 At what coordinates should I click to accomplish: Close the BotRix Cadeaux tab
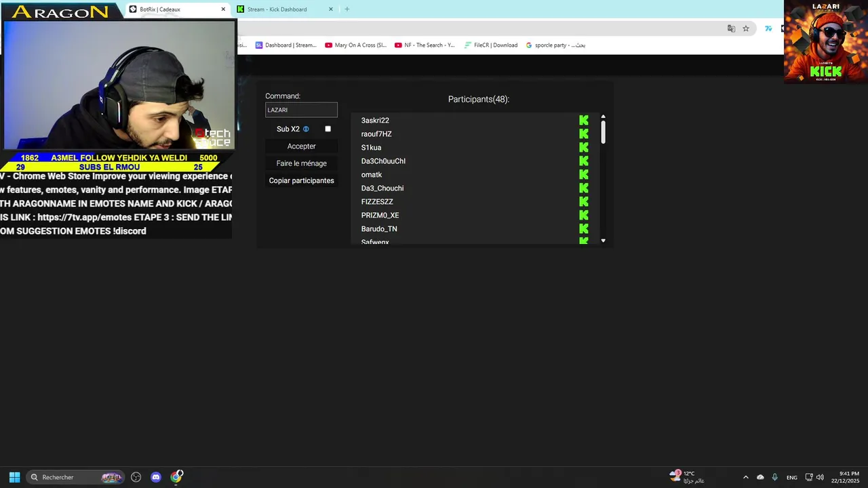tap(223, 9)
